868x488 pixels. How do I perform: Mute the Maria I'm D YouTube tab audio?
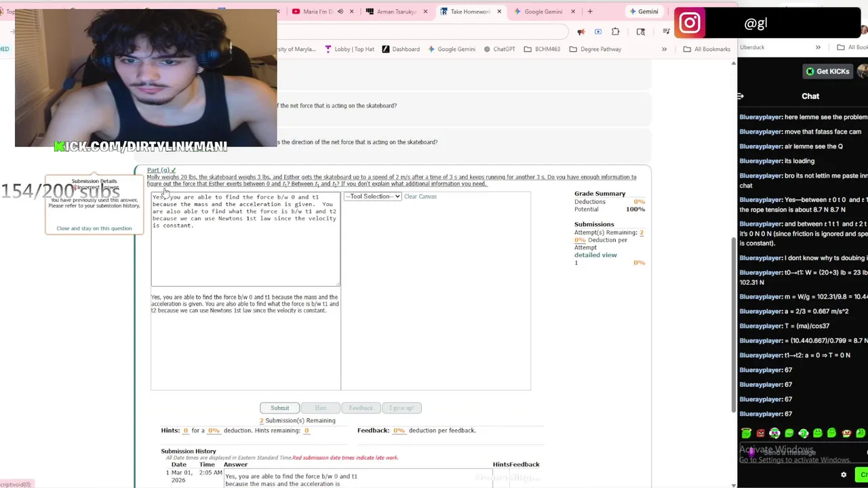[x=340, y=12]
